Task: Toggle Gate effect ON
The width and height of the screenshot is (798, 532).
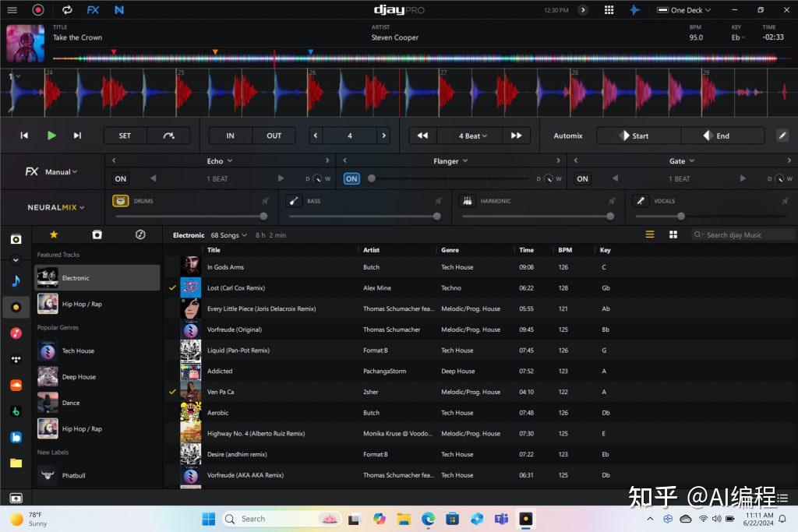Action: 583,178
